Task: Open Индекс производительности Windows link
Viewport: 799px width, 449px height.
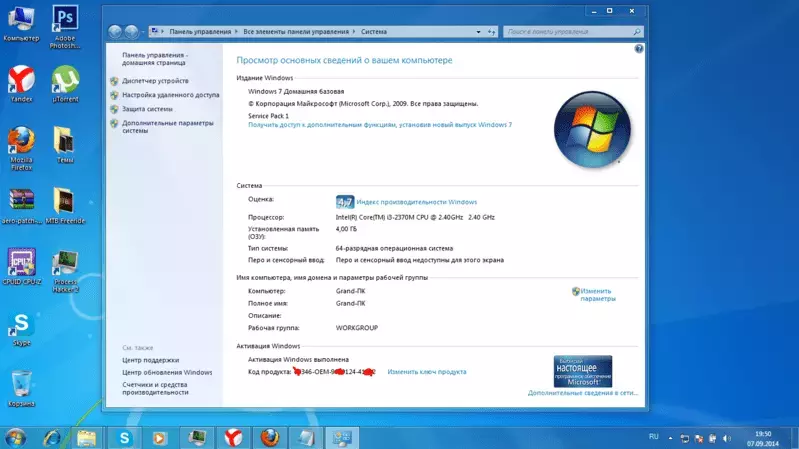Action: 416,202
